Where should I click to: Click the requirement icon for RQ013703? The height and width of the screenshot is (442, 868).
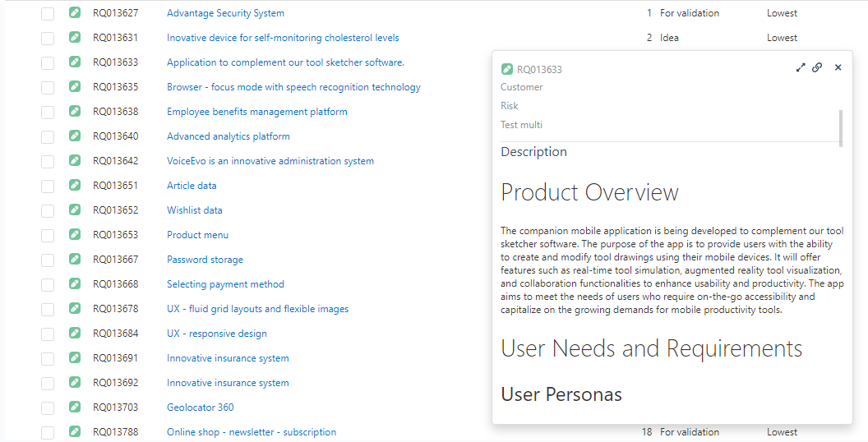coord(75,407)
